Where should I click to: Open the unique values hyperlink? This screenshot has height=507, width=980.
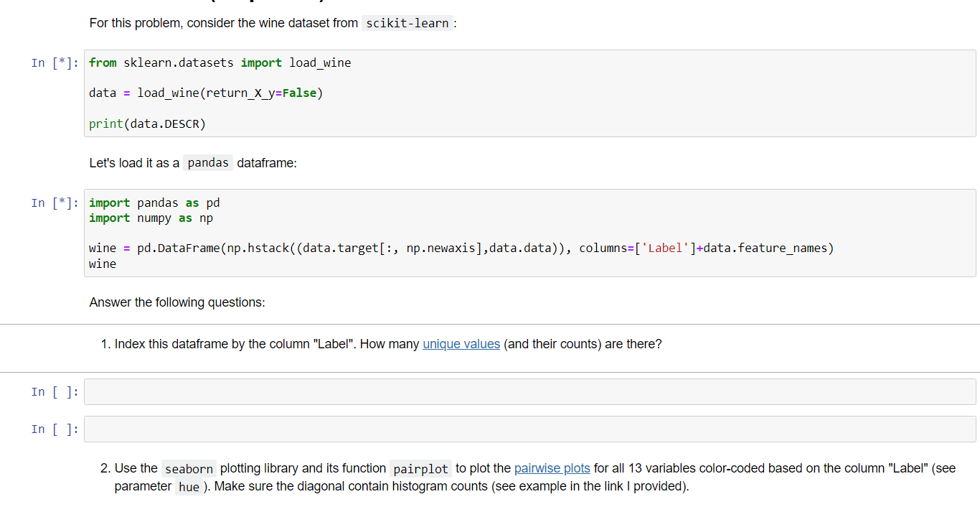pyautogui.click(x=461, y=344)
